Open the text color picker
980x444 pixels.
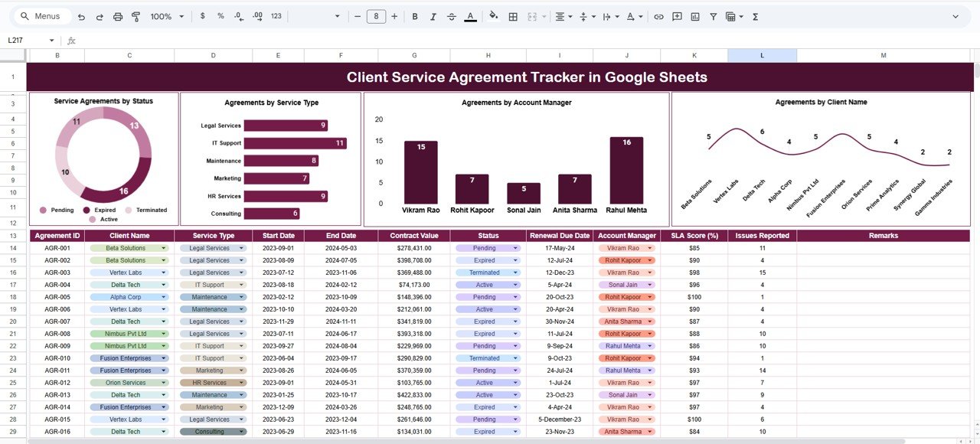(x=469, y=15)
